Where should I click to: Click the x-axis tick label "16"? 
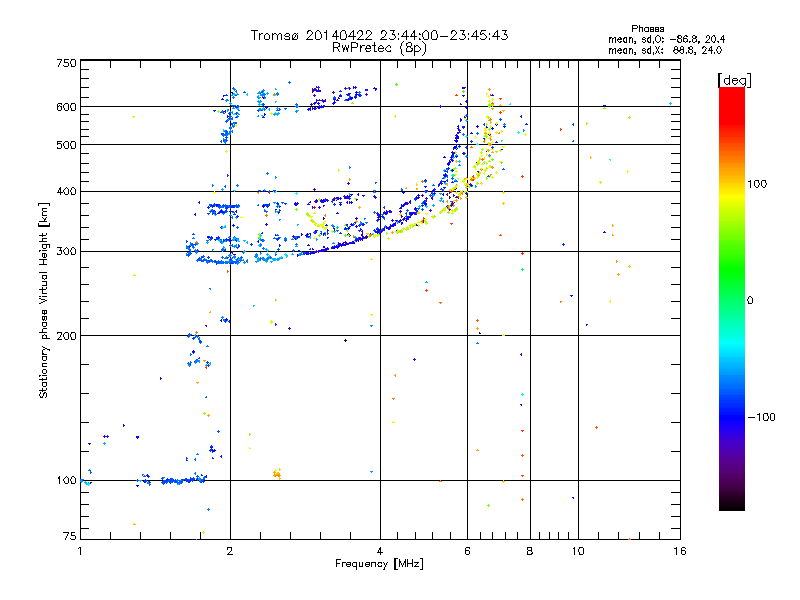pos(680,551)
